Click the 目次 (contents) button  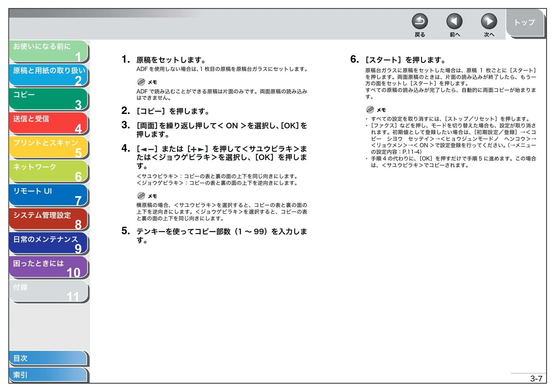point(49,358)
